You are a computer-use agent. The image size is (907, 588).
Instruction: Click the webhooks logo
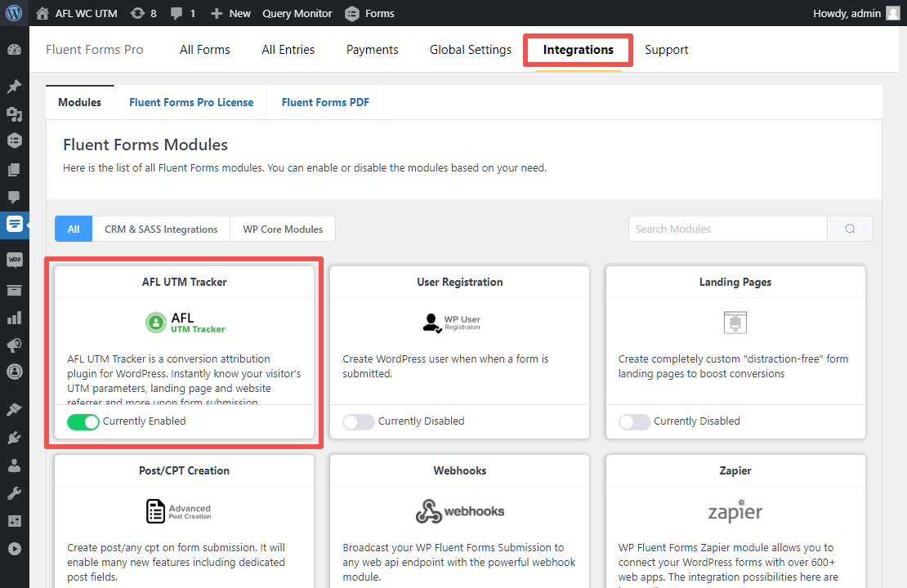coord(460,511)
